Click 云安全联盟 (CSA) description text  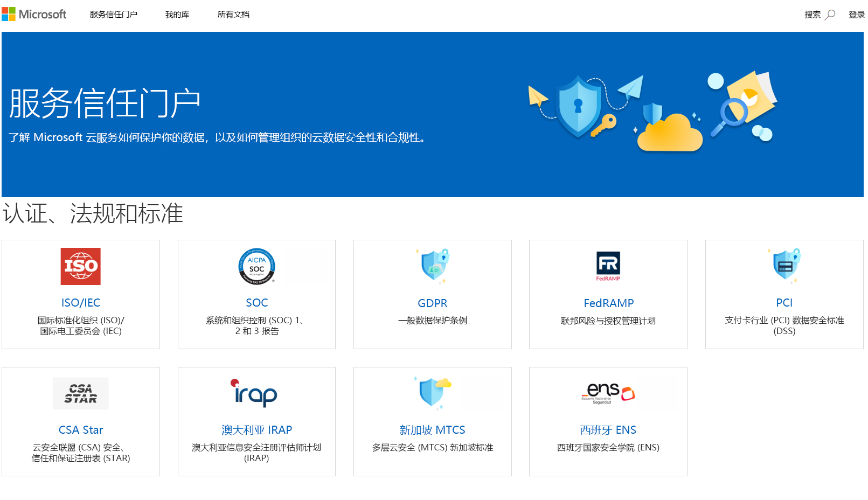point(81,453)
